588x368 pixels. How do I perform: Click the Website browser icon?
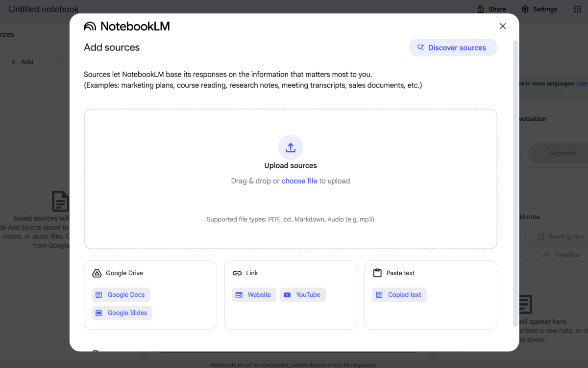click(x=239, y=295)
